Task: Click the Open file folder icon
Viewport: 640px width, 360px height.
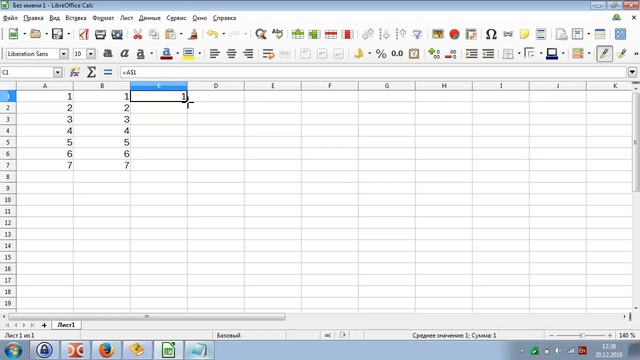Action: point(36,34)
